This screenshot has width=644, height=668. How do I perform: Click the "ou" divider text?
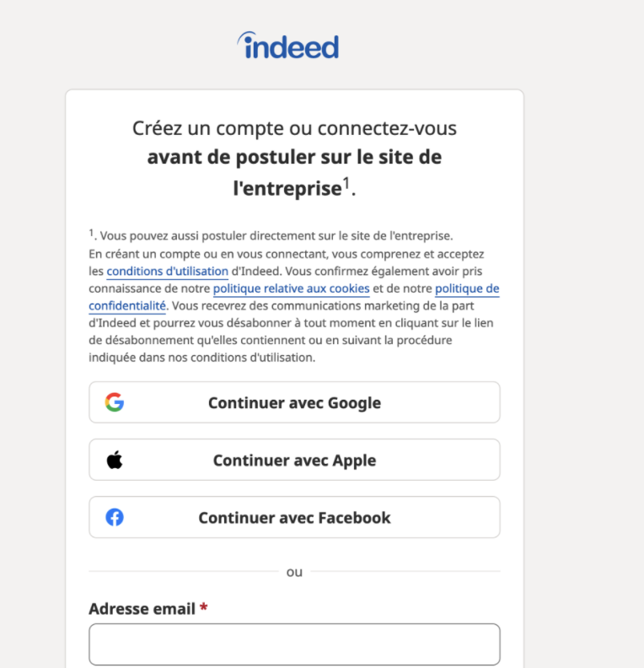pos(294,572)
